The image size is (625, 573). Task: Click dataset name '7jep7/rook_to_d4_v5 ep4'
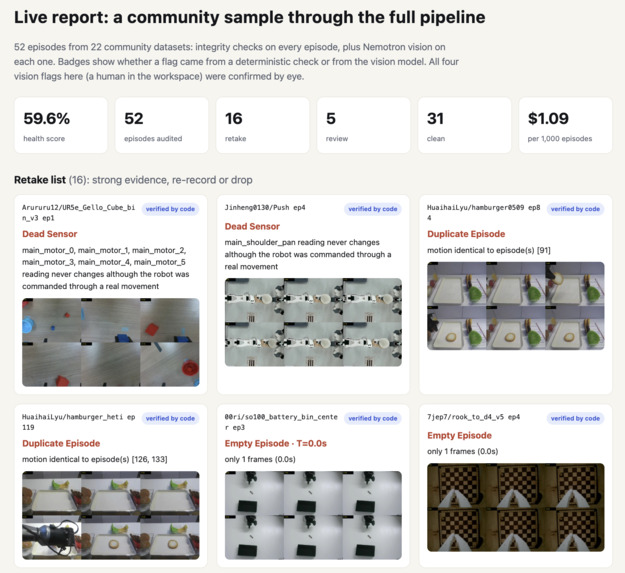point(474,417)
